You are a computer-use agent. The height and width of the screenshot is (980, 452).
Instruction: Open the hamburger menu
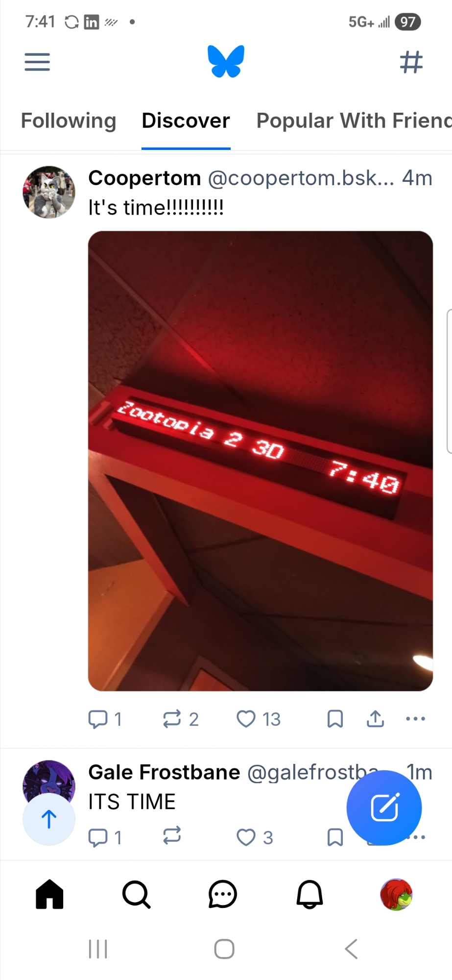(37, 62)
